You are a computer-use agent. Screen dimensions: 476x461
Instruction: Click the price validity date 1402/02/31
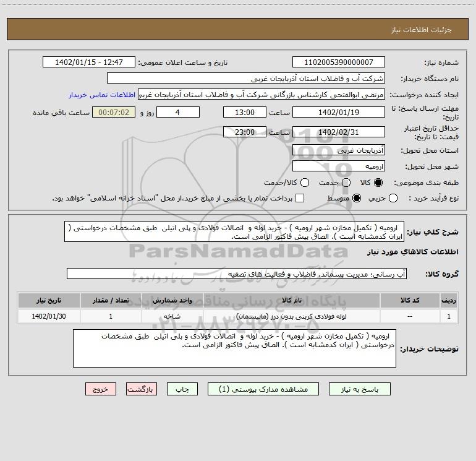(x=339, y=132)
